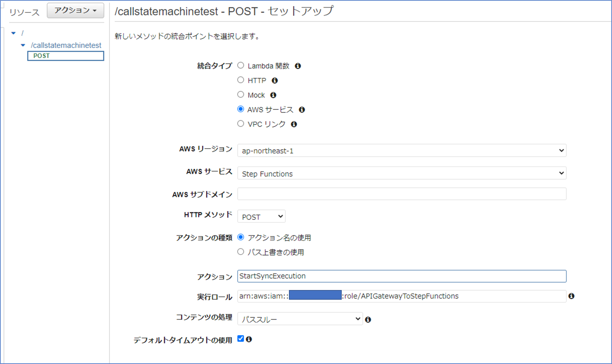This screenshot has width=612, height=364.
Task: Click the info icon beside Mock option
Action: [273, 95]
